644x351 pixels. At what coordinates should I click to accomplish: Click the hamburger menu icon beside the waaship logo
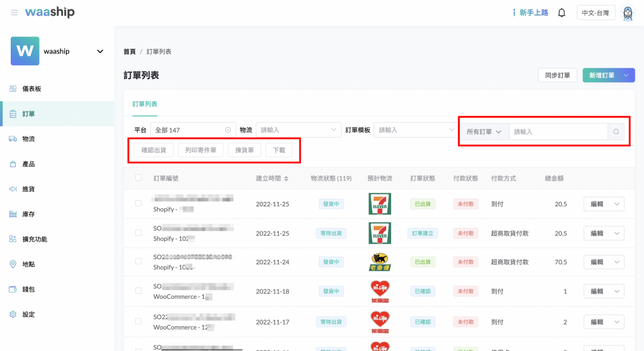click(x=14, y=13)
